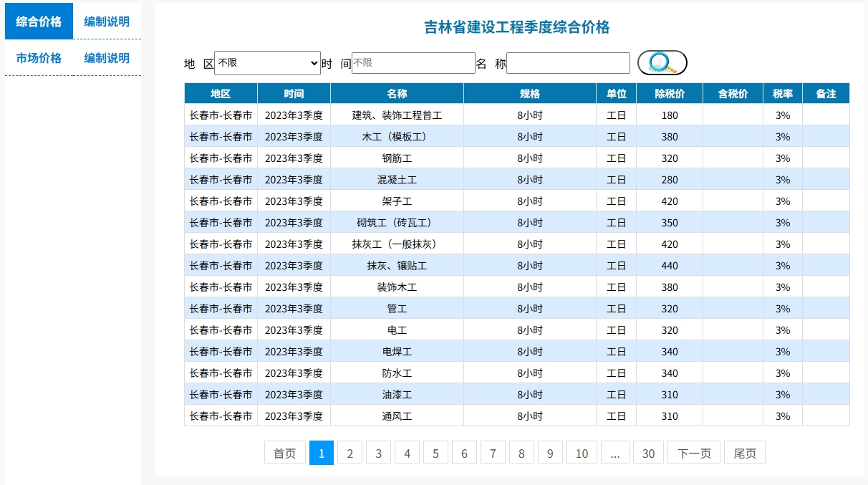Viewport: 868px width, 485px height.
Task: Click the 抹灰、镶贴工 name cell
Action: (x=397, y=266)
